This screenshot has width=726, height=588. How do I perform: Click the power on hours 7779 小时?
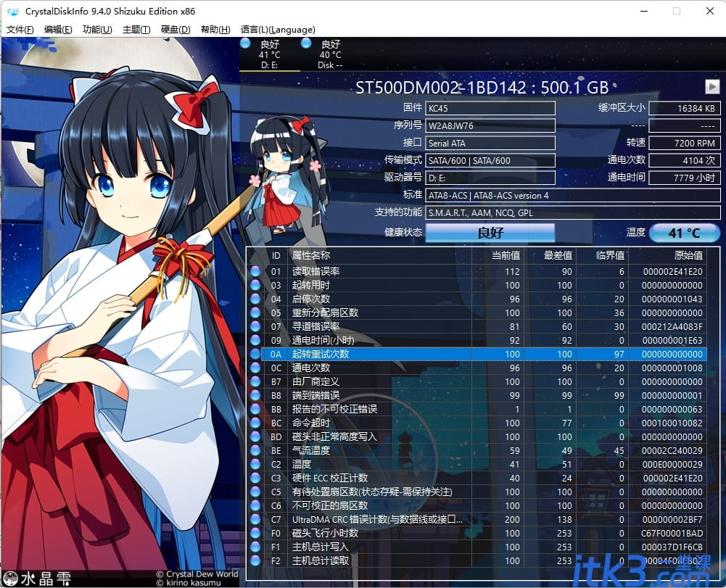[685, 178]
